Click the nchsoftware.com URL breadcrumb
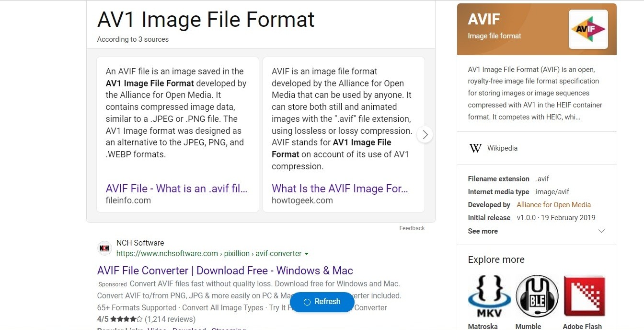This screenshot has height=330, width=644. 209,254
